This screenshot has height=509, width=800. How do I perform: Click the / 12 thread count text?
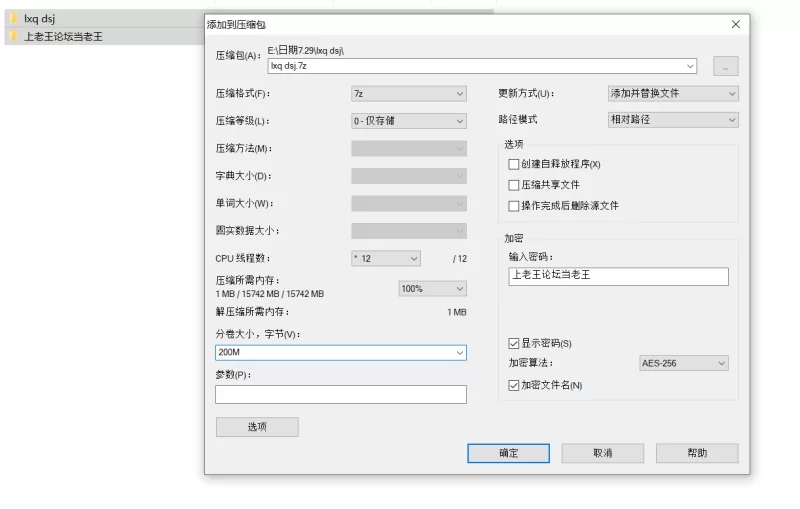[460, 259]
